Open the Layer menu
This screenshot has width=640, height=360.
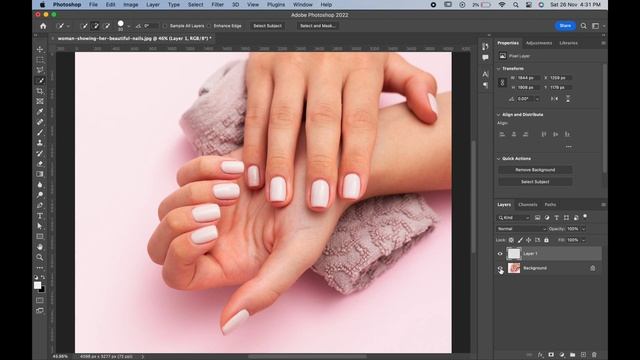(153, 4)
